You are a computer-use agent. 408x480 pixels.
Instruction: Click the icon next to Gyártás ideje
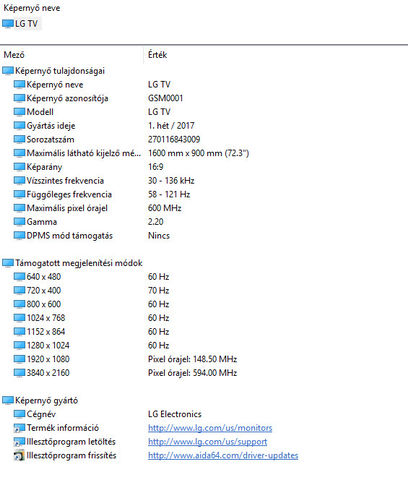pyautogui.click(x=19, y=126)
